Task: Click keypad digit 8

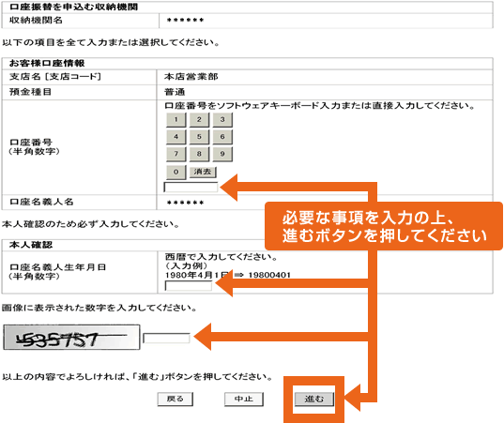Action: [x=199, y=154]
